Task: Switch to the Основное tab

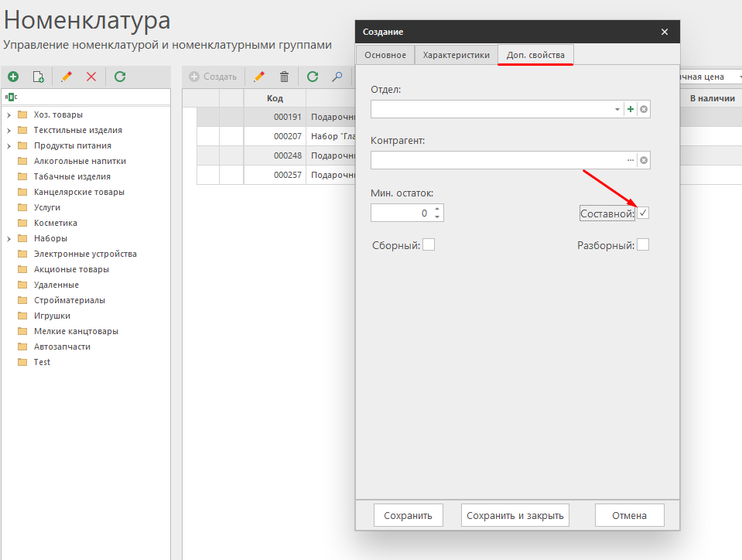Action: point(385,55)
